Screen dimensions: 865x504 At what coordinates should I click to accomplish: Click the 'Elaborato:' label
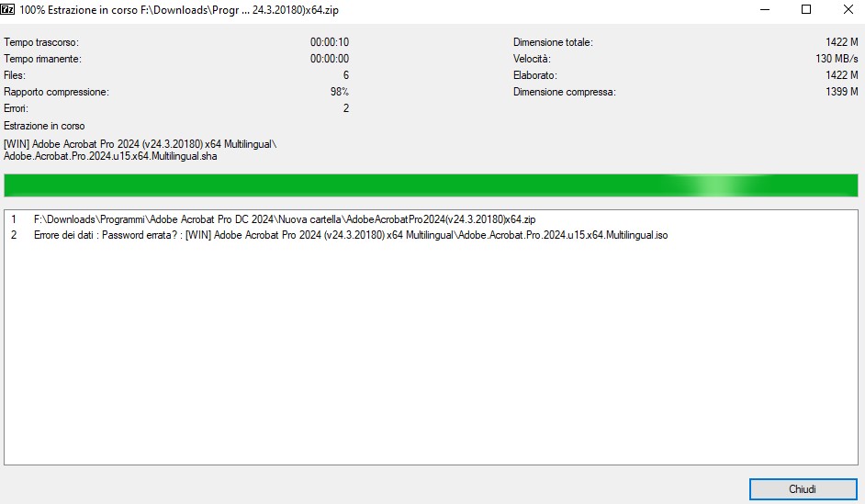click(x=535, y=75)
